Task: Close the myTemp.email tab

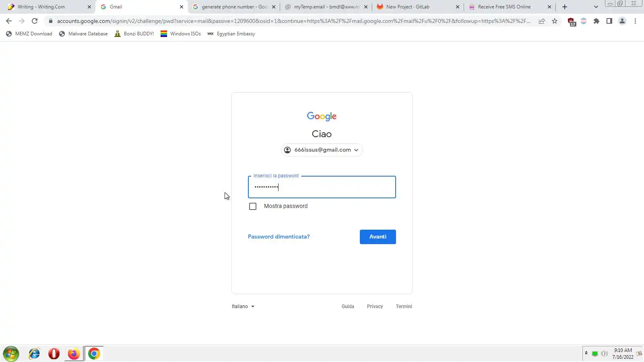Action: click(365, 7)
